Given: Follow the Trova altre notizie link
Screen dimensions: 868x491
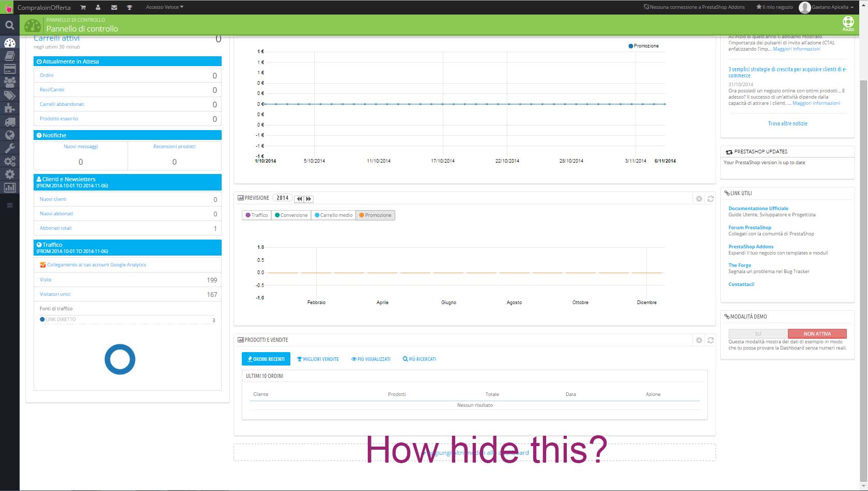Looking at the screenshot, I should click(787, 123).
